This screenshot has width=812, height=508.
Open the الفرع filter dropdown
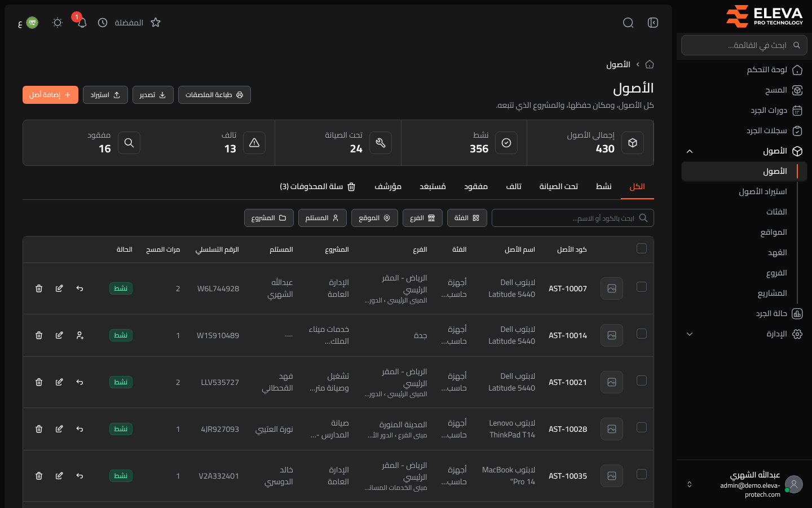(422, 218)
